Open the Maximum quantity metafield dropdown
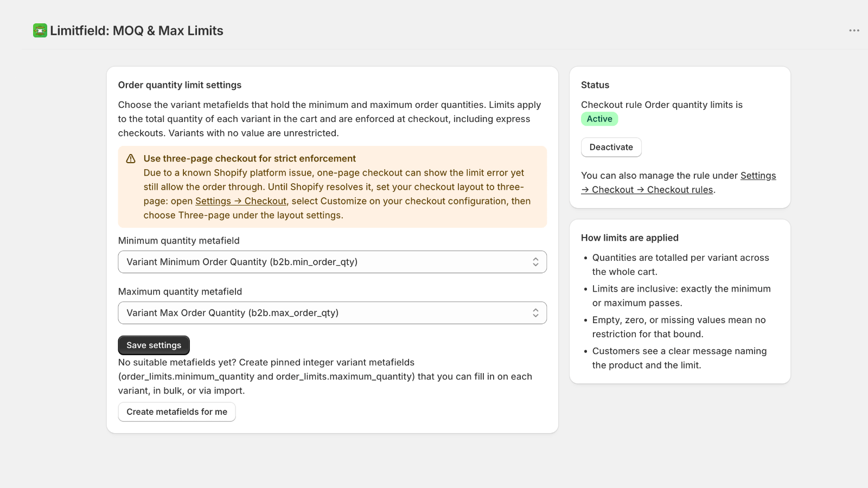The width and height of the screenshot is (868, 488). click(x=332, y=313)
